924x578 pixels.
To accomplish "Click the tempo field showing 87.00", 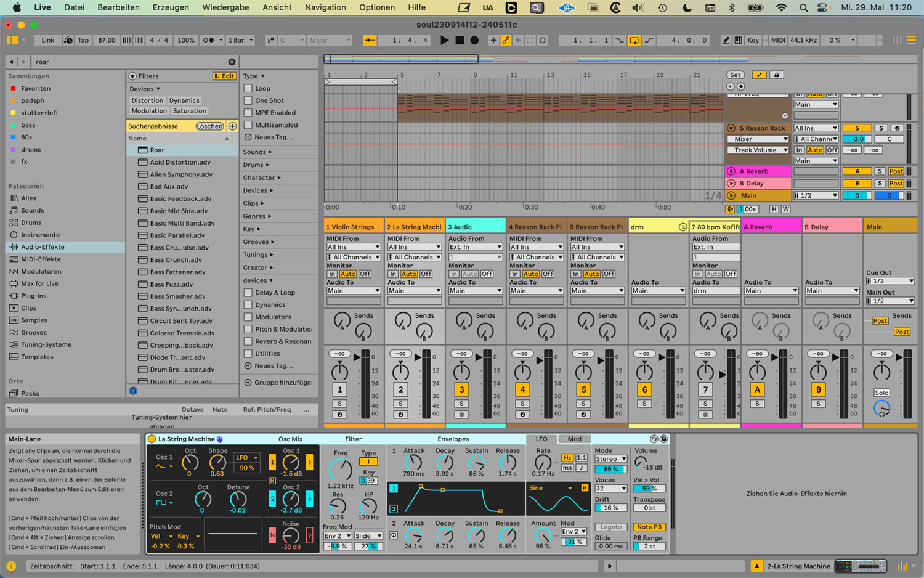I will 107,40.
